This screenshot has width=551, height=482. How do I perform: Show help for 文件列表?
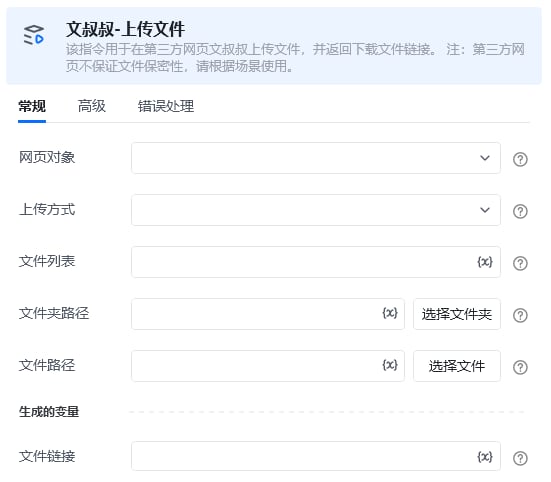520,263
